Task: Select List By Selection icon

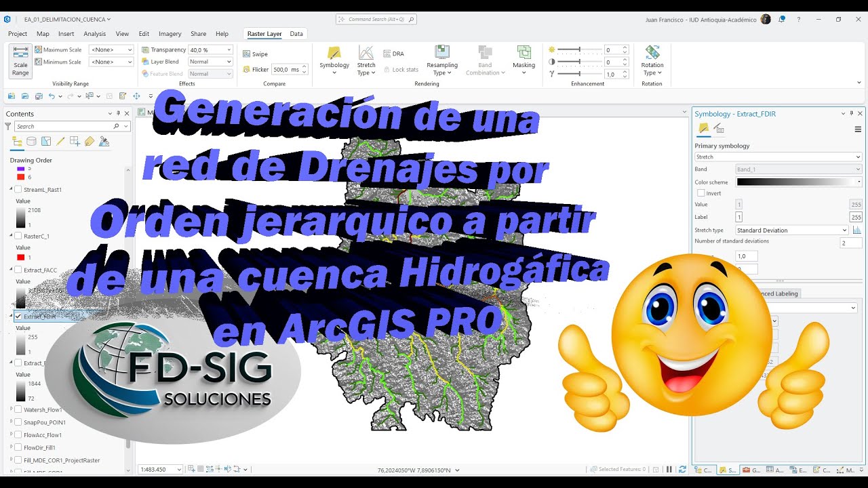Action: pos(46,142)
